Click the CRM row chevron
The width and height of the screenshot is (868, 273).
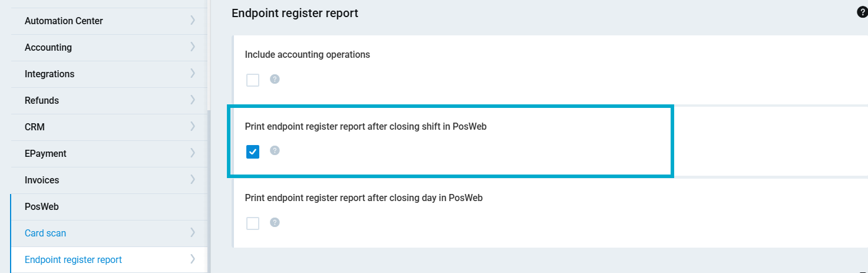coord(193,127)
